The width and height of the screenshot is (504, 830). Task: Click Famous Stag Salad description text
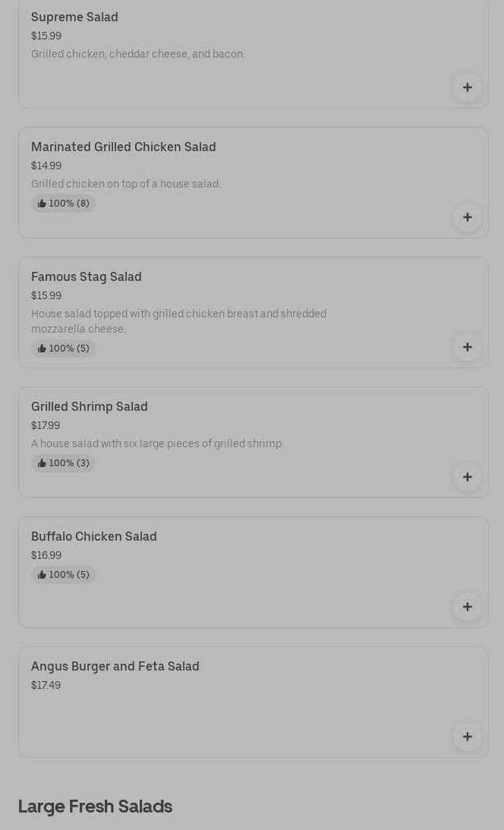(x=178, y=321)
